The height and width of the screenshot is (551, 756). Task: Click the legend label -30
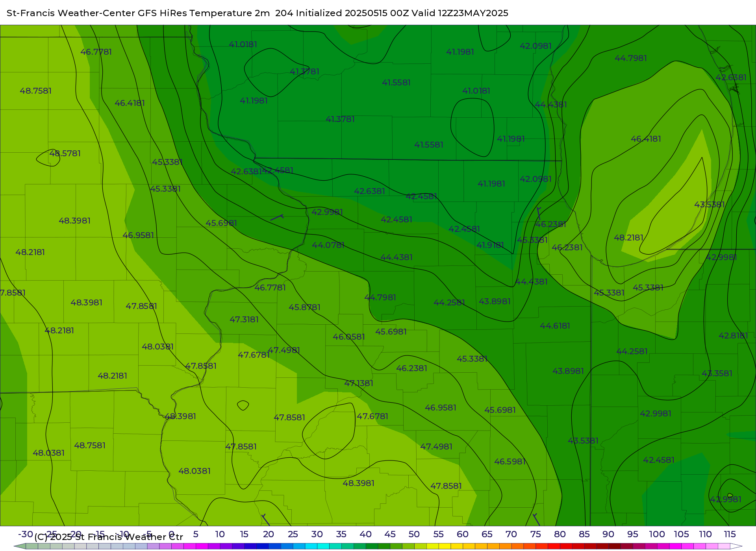[26, 534]
